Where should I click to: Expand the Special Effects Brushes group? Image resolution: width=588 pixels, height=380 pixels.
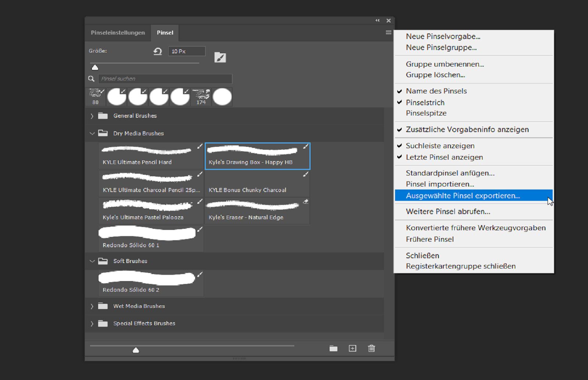click(x=92, y=323)
